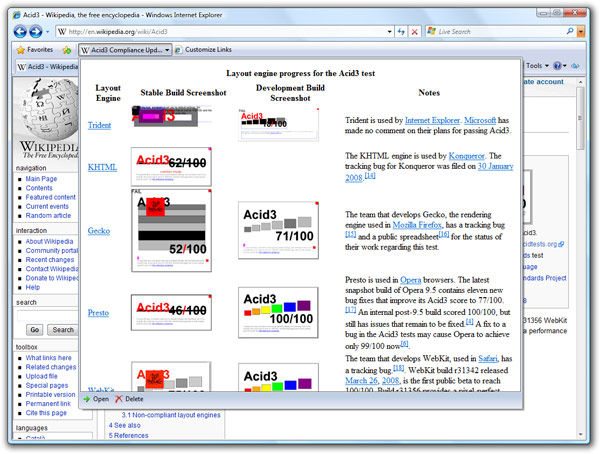
Task: Click the Gecko 71/100 development screenshot
Action: pyautogui.click(x=279, y=230)
